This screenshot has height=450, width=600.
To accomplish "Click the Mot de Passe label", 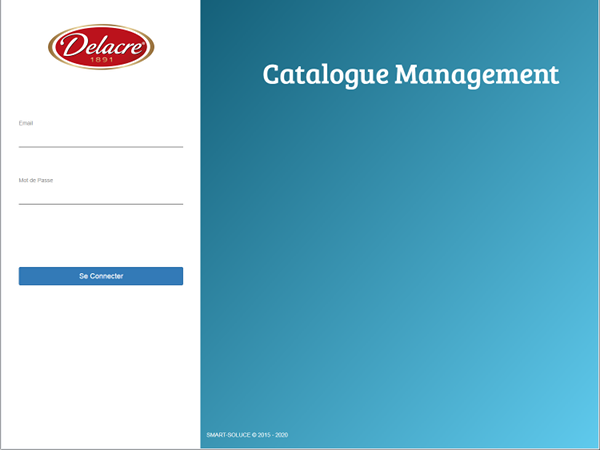I will click(x=35, y=180).
